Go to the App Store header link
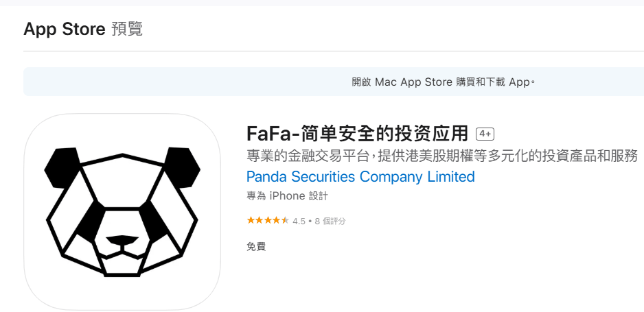Screen dimensions: 644x312 click(x=65, y=29)
